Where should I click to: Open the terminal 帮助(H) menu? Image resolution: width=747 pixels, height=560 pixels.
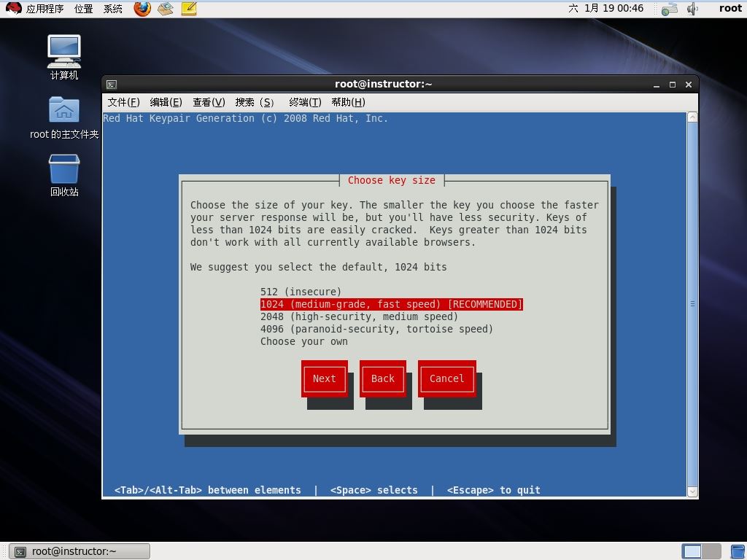pos(348,102)
